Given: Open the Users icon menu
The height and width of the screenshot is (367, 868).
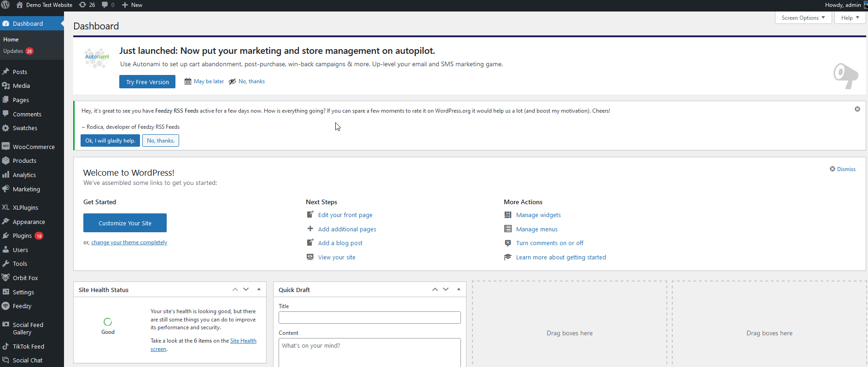Looking at the screenshot, I should [6, 250].
